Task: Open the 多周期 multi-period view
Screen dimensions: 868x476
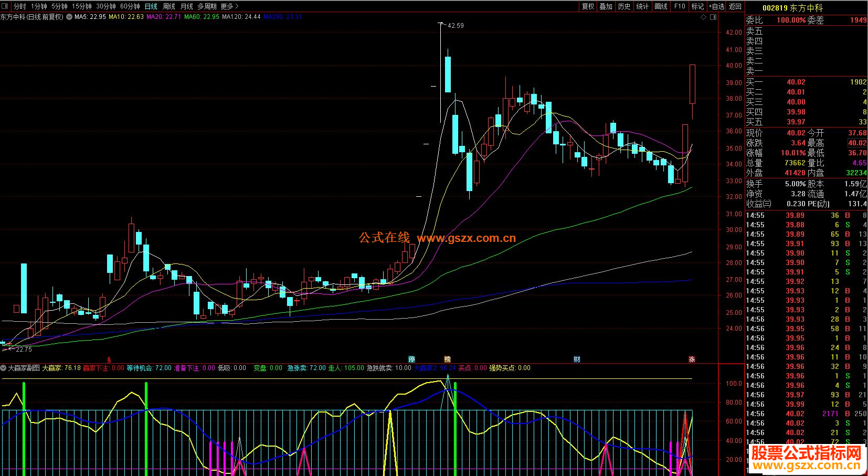Action: 207,6
